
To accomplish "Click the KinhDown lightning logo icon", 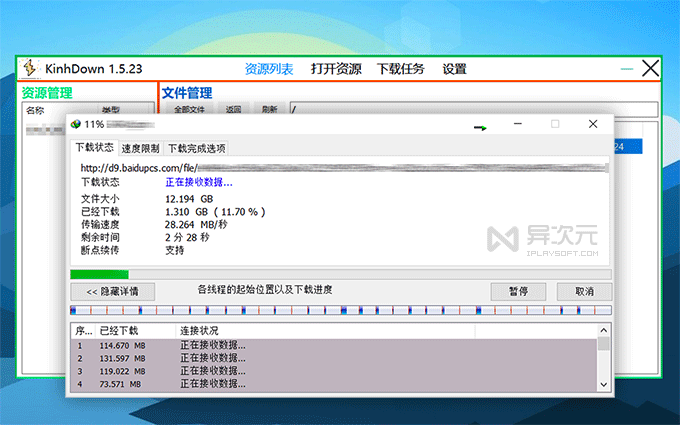I will pyautogui.click(x=29, y=68).
